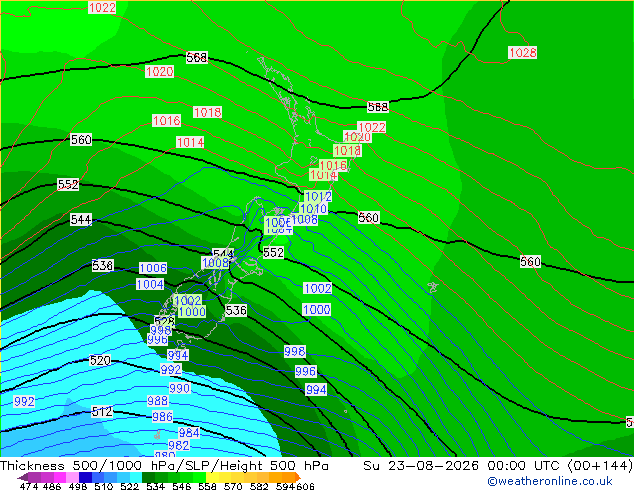Click the 486 value in legend scale

pyautogui.click(x=52, y=486)
